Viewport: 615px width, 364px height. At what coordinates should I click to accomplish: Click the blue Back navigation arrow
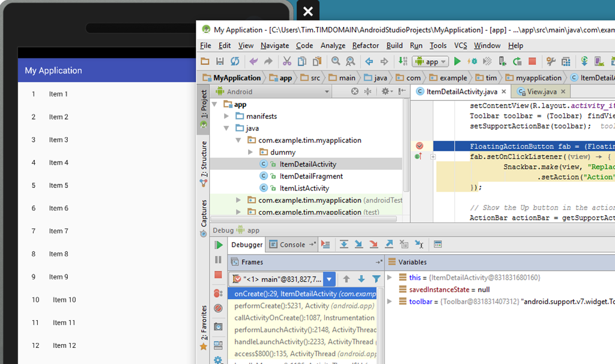click(x=369, y=61)
